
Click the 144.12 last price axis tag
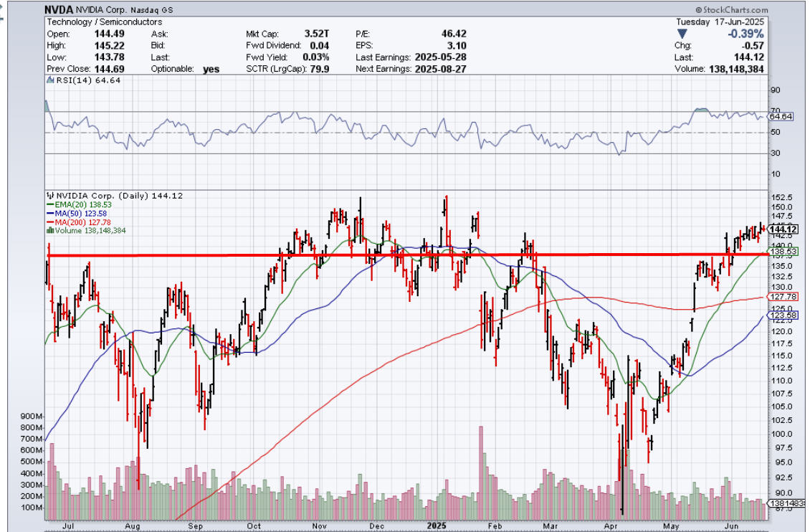[x=783, y=229]
